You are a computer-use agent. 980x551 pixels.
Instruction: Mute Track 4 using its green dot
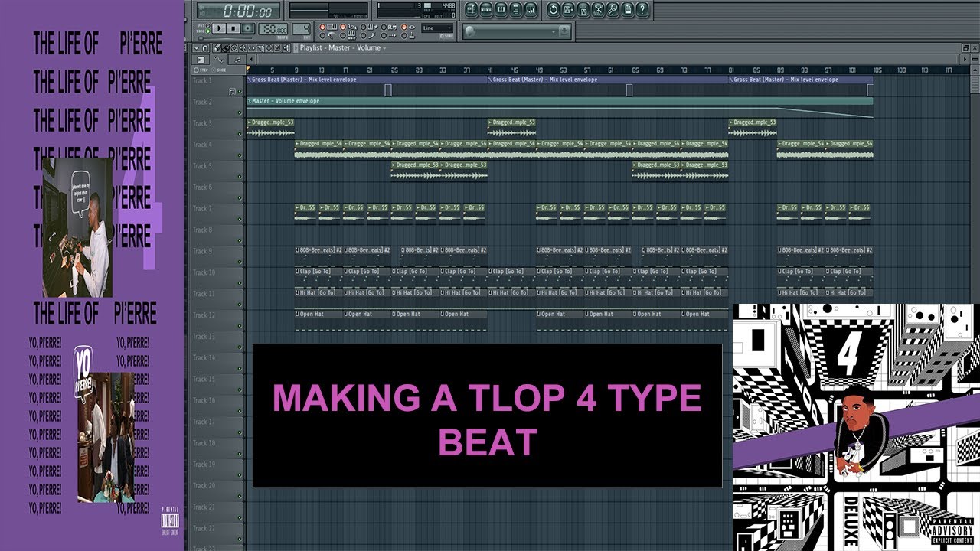240,155
